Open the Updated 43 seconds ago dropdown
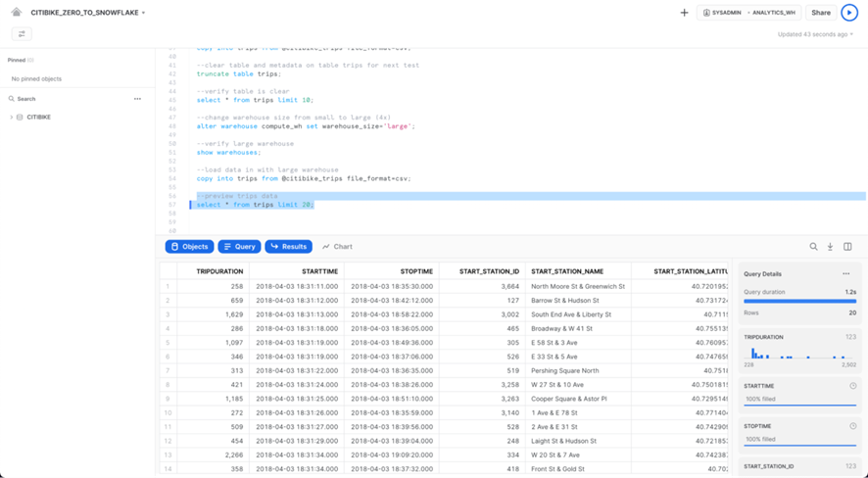 (815, 34)
